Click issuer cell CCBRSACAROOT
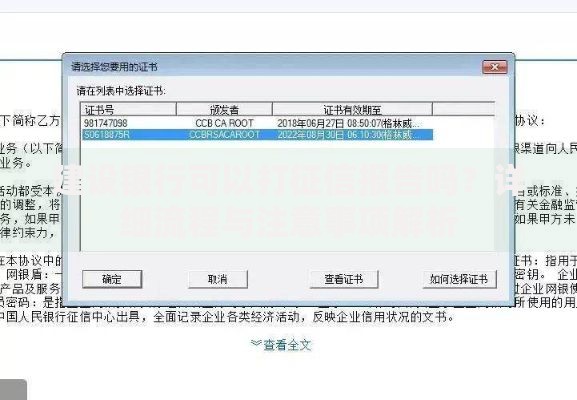 tap(224, 135)
